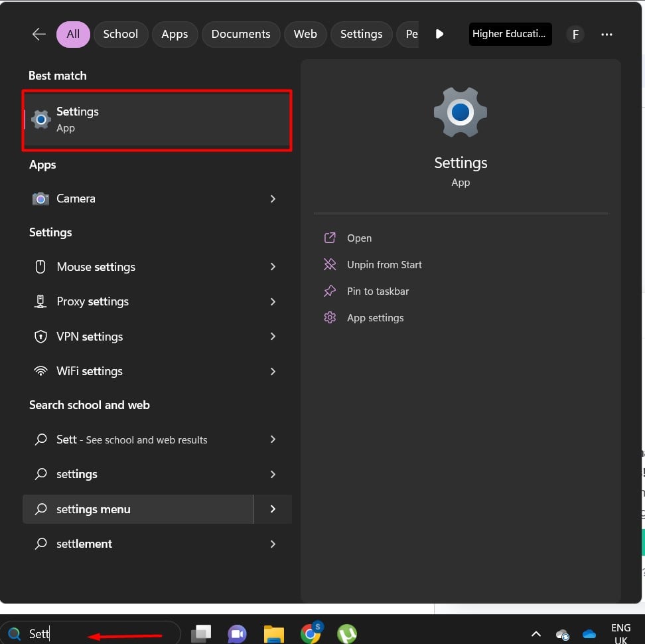Click 'Unpin from Start' option
Image resolution: width=645 pixels, height=644 pixels.
pos(384,265)
